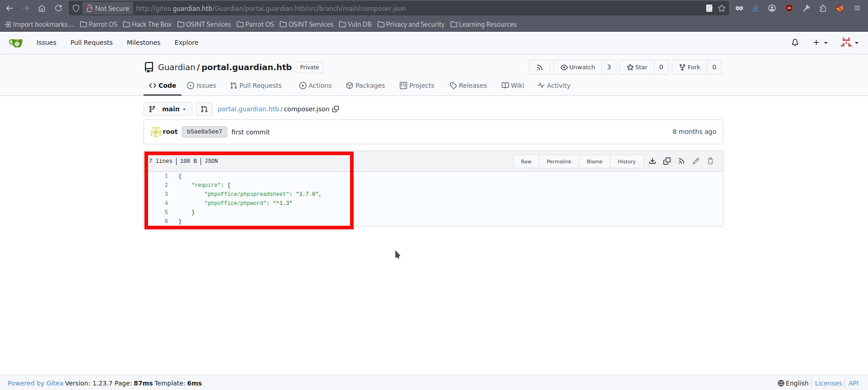Download the composer.json file
Image resolution: width=868 pixels, height=390 pixels.
tap(652, 161)
